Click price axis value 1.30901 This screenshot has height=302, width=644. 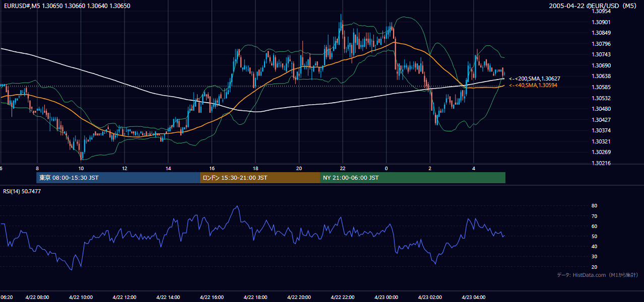(x=601, y=22)
